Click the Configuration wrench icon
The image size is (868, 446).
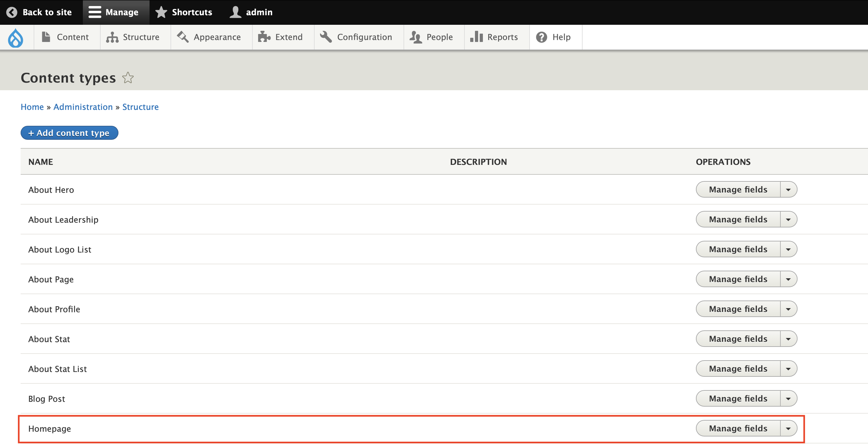[x=326, y=37]
